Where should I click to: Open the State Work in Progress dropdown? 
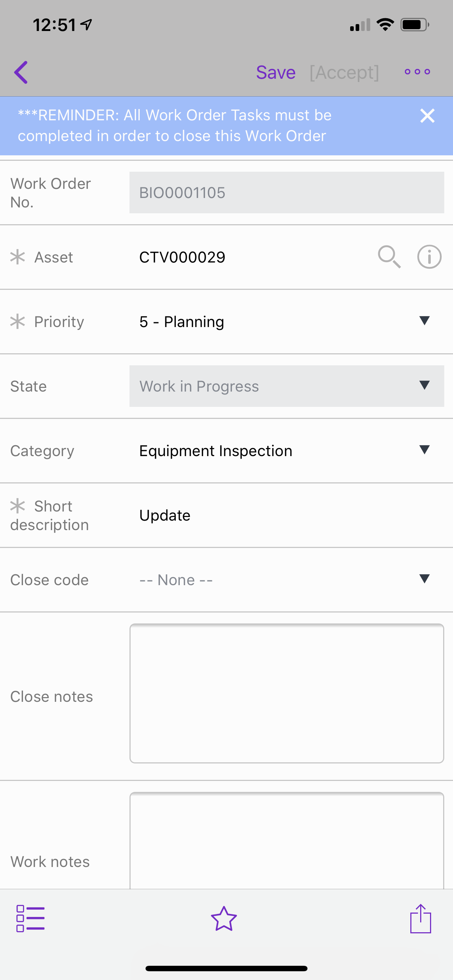coord(286,386)
